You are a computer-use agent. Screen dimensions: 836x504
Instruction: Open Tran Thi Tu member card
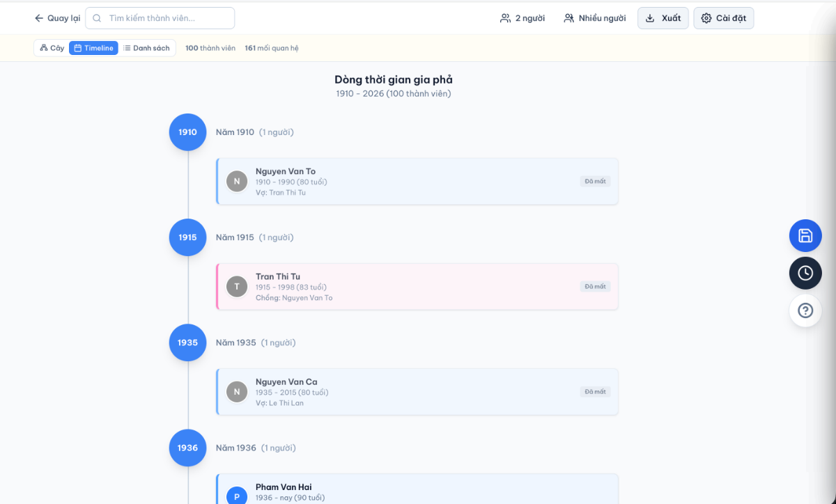pos(417,286)
